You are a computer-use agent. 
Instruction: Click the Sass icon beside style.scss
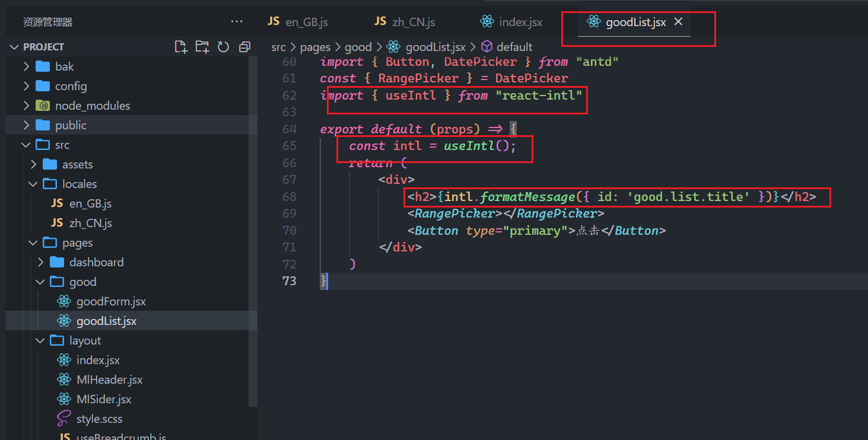(64, 419)
